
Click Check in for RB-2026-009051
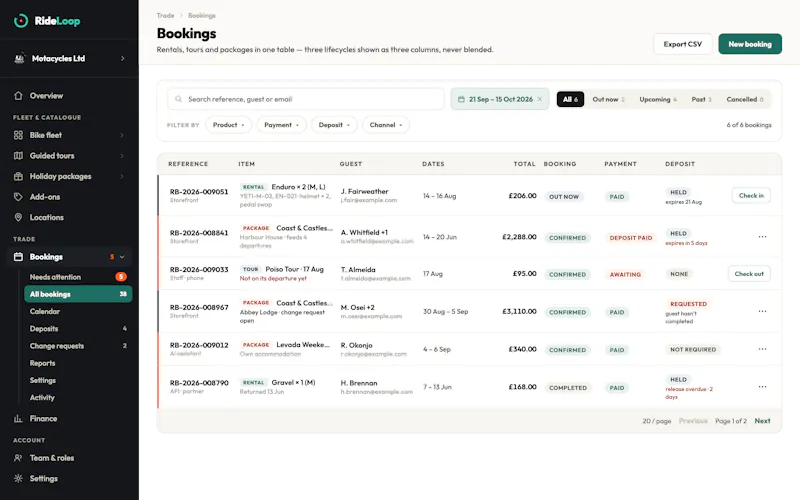click(x=751, y=195)
